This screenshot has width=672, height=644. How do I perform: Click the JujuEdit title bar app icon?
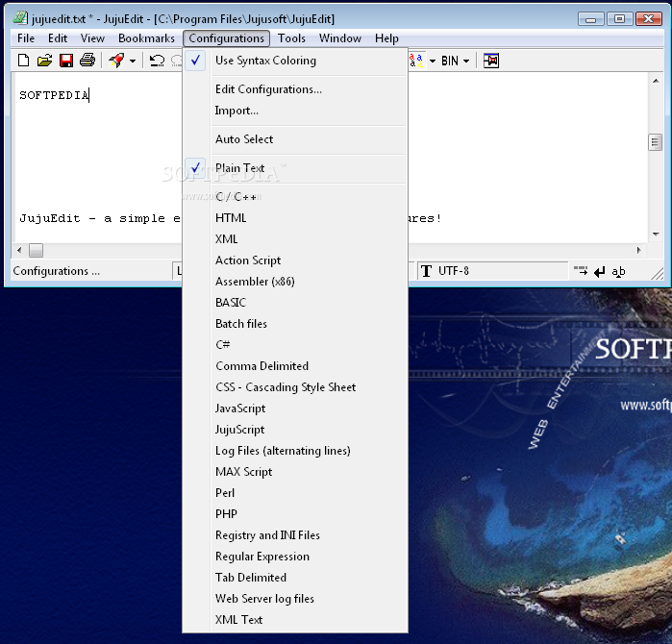(20, 18)
